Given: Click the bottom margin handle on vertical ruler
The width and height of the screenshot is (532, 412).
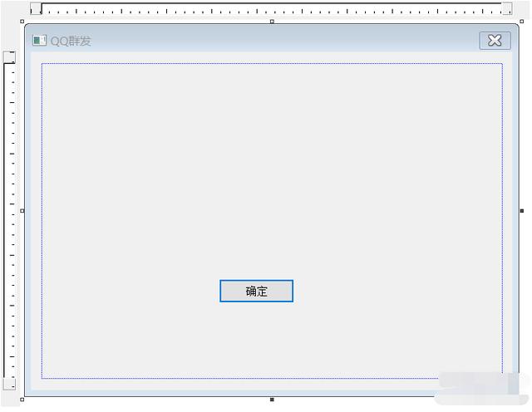Looking at the screenshot, I should tap(9, 384).
